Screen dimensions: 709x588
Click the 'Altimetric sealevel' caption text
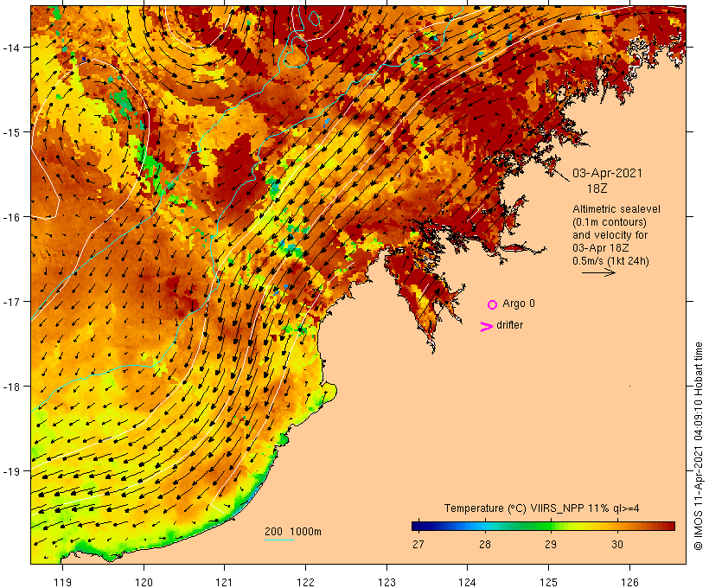click(616, 209)
